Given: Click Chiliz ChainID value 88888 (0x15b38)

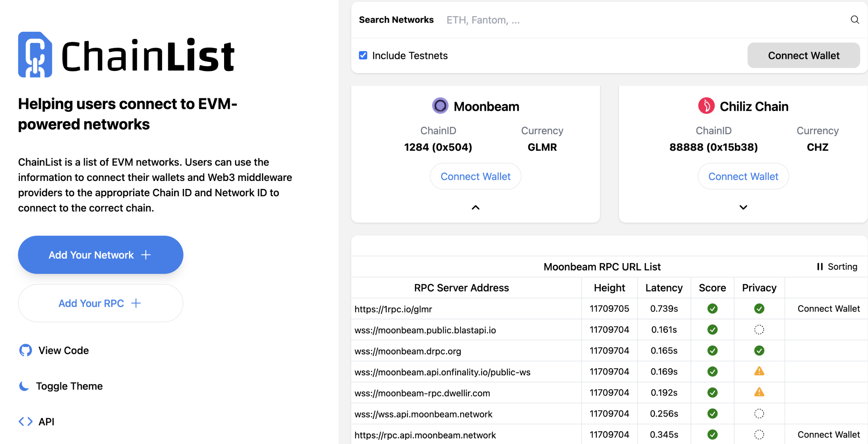Looking at the screenshot, I should (713, 147).
